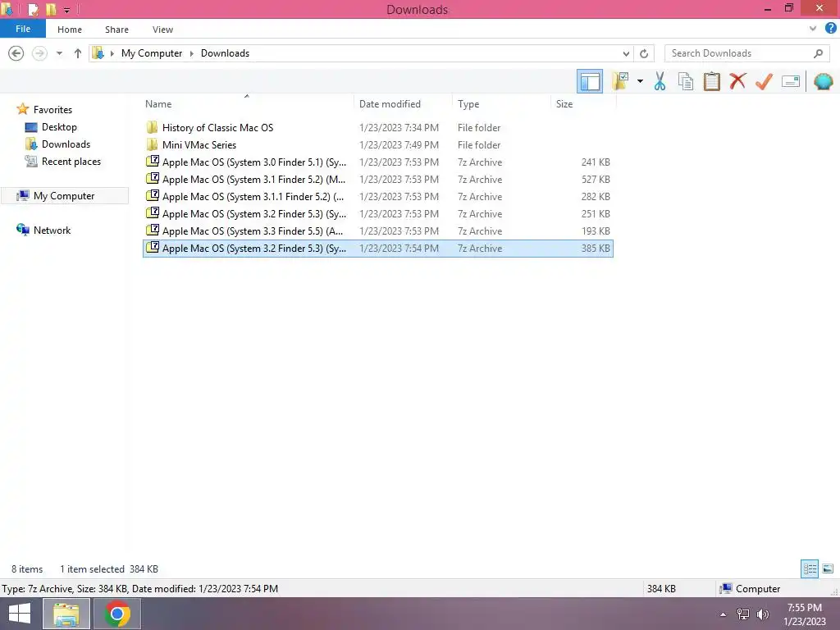Show hidden tray icons arrow
This screenshot has width=840, height=630.
tap(724, 614)
